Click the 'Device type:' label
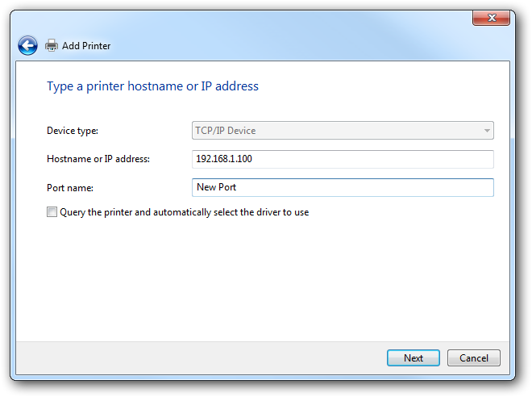This screenshot has width=532, height=397. 73,131
